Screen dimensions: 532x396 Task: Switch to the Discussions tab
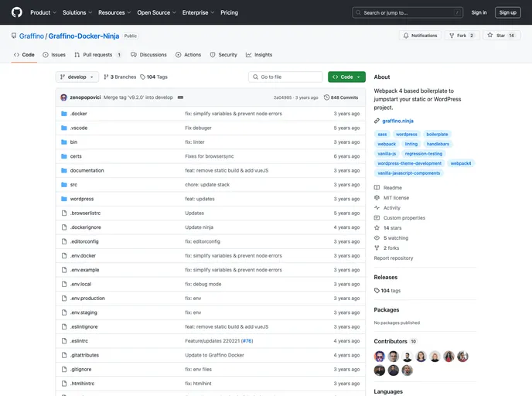point(148,55)
